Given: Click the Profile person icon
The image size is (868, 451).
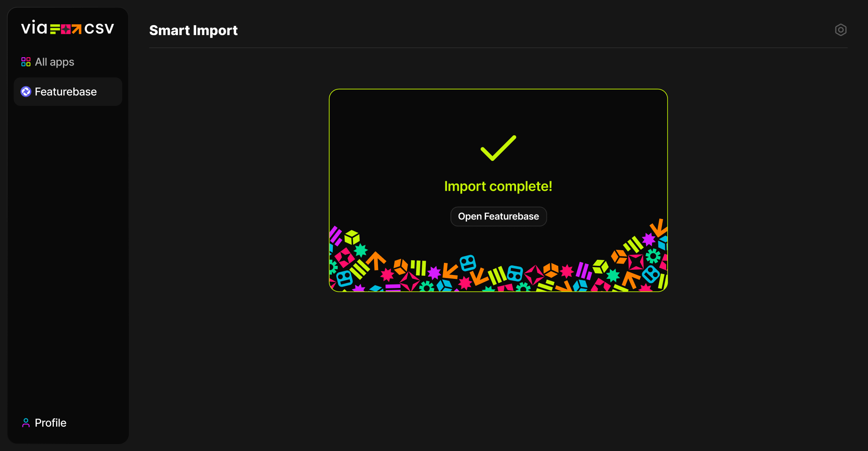Looking at the screenshot, I should coord(26,423).
